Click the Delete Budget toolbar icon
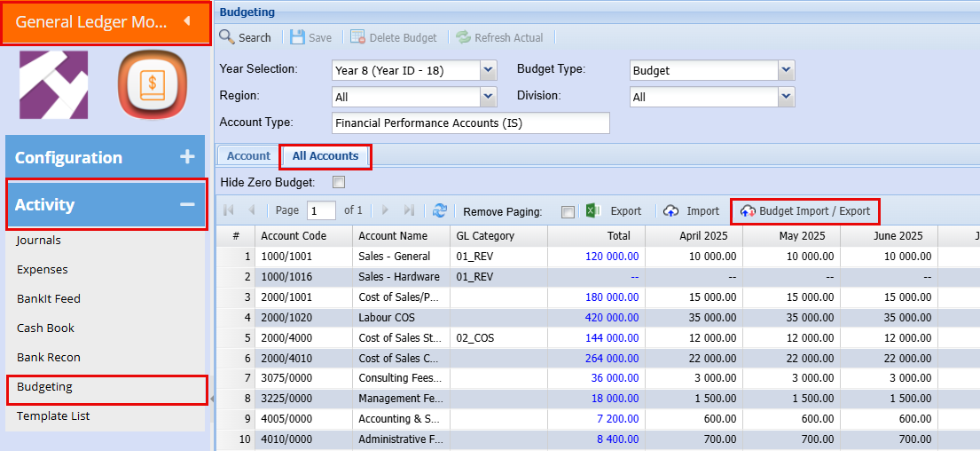The height and width of the screenshot is (451, 980). (x=357, y=37)
